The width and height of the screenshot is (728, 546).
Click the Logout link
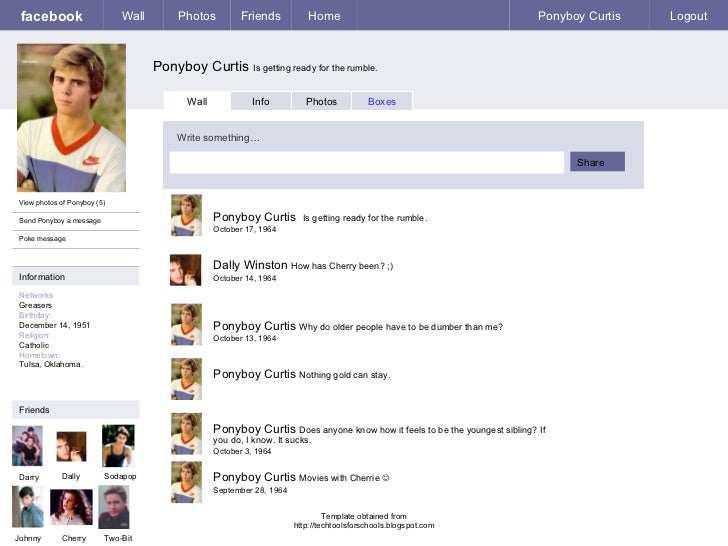tap(689, 16)
